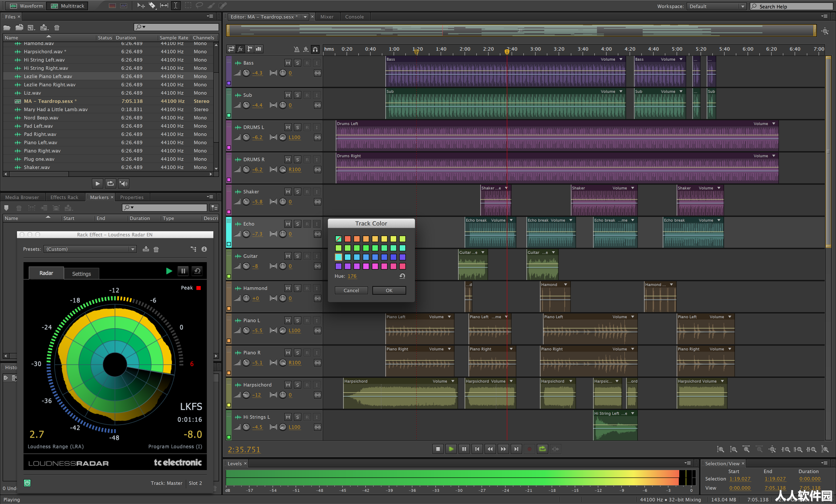Click the Play button in transport bar

451,449
